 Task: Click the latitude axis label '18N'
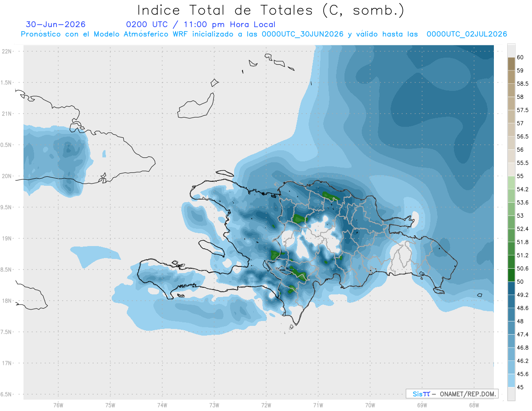coord(7,301)
